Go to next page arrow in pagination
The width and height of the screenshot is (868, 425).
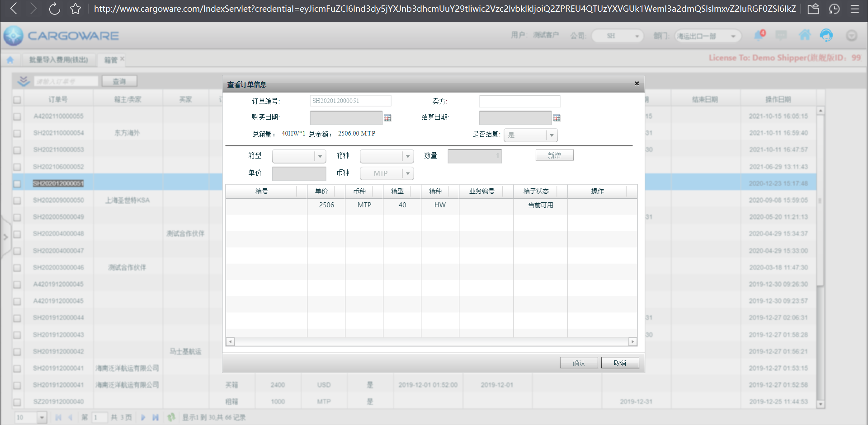pyautogui.click(x=143, y=417)
